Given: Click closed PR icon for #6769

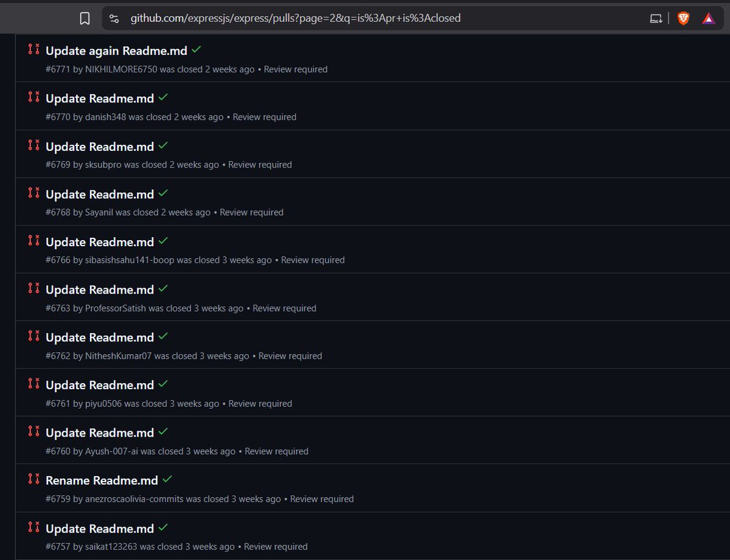Looking at the screenshot, I should pyautogui.click(x=34, y=145).
